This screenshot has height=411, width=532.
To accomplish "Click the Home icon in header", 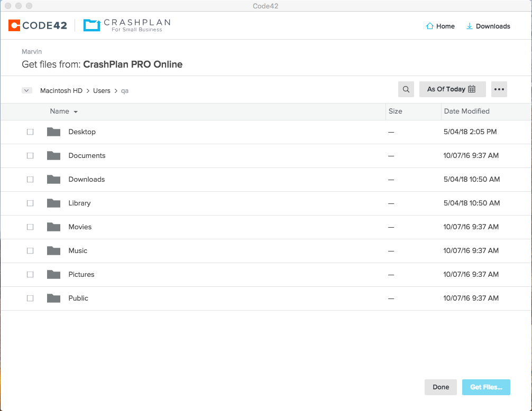I will [430, 26].
